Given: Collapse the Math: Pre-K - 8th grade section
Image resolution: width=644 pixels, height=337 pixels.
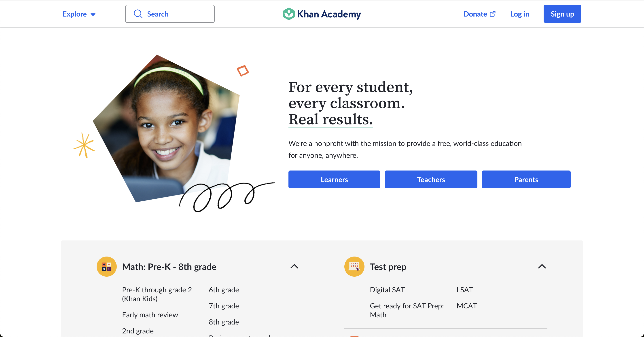Looking at the screenshot, I should (294, 267).
